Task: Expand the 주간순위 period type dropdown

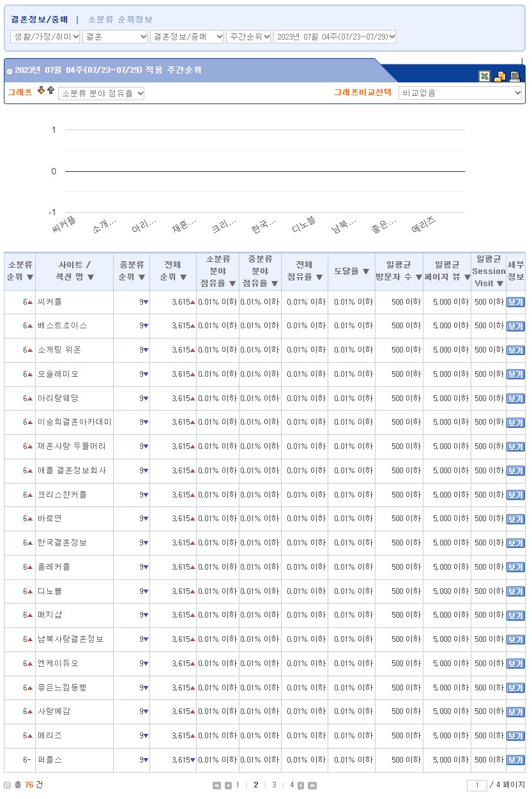Action: (x=248, y=37)
